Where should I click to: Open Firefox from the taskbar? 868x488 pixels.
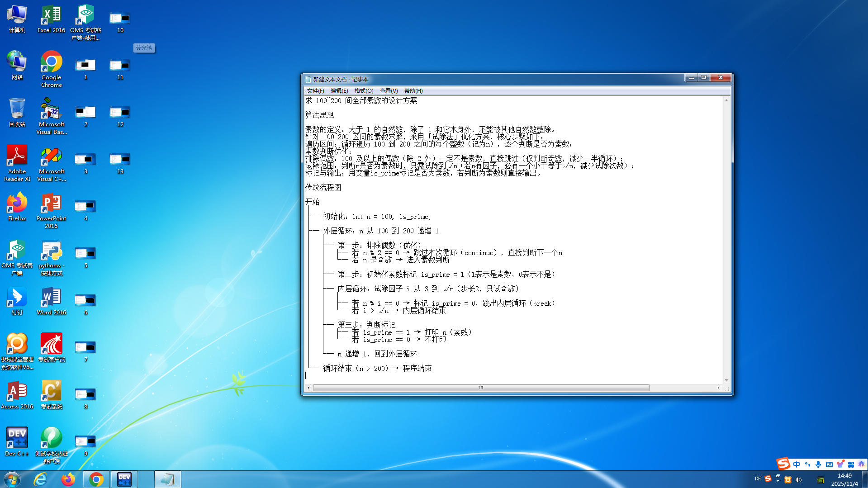[68, 479]
